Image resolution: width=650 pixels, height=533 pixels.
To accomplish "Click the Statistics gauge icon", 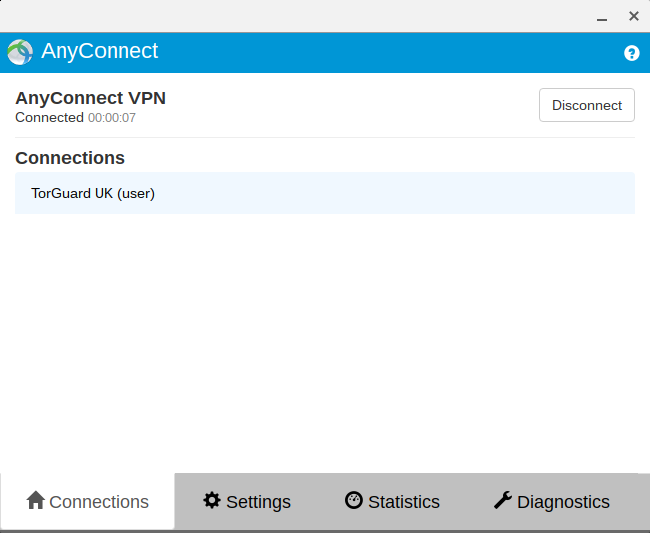I will click(x=354, y=500).
